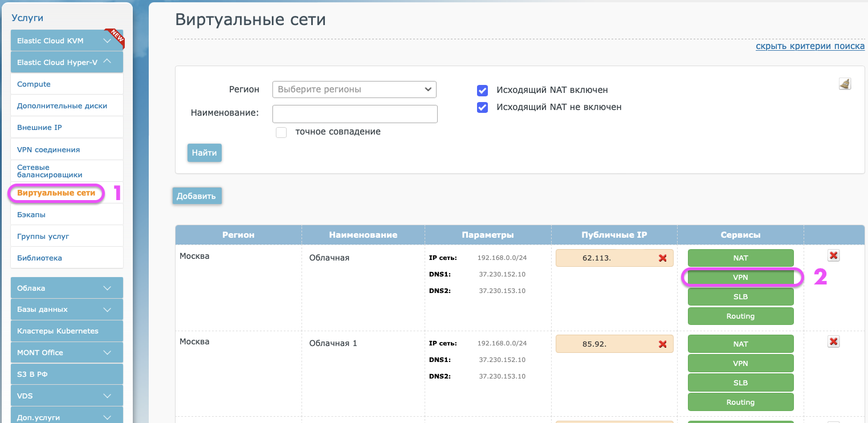Remove public IP 62.113 with red X

point(662,258)
